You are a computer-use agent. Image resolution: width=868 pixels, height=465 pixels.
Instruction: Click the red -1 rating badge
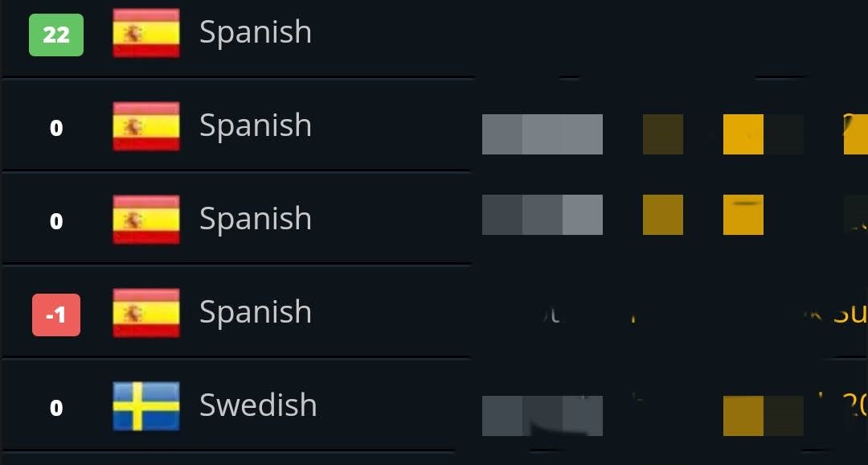tap(56, 315)
